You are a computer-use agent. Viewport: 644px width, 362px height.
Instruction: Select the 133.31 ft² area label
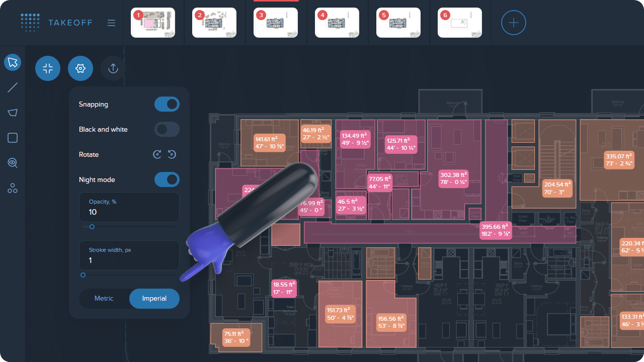pyautogui.click(x=632, y=320)
